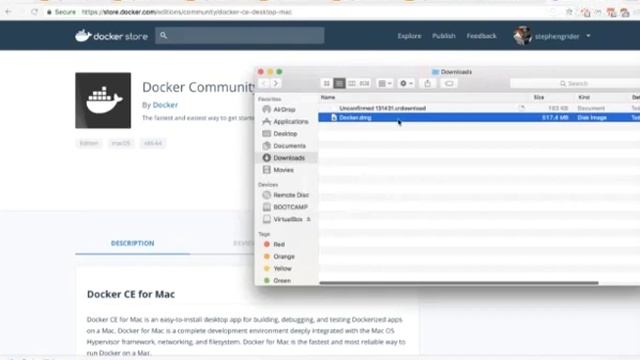Click the docker store logo
Screen dimensions: 640x360
click(111, 36)
